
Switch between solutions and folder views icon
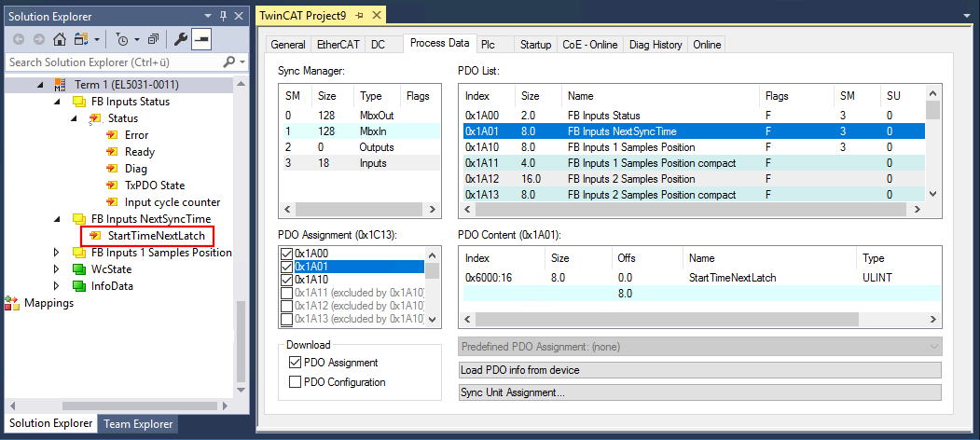coord(81,39)
